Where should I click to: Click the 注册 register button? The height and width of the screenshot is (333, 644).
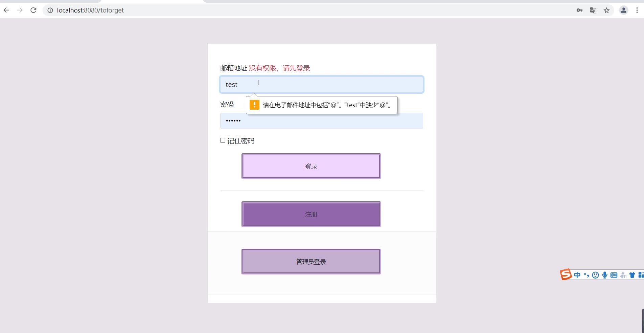click(x=311, y=214)
